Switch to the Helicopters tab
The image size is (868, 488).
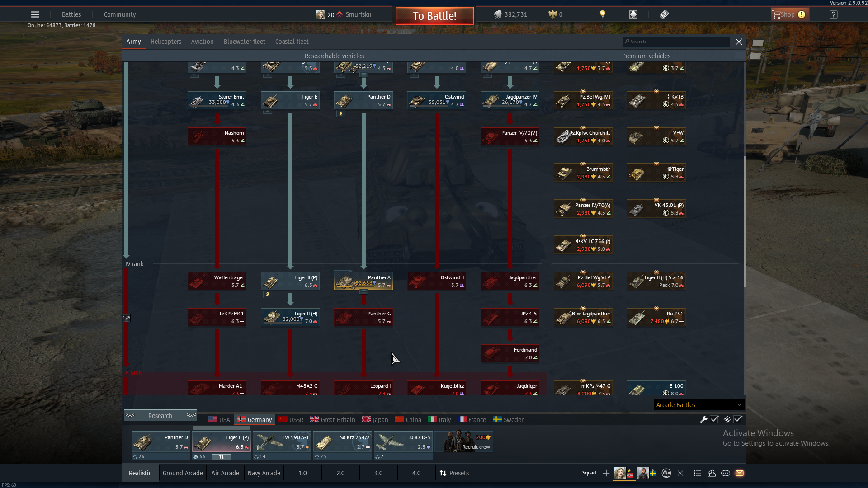pyautogui.click(x=166, y=42)
